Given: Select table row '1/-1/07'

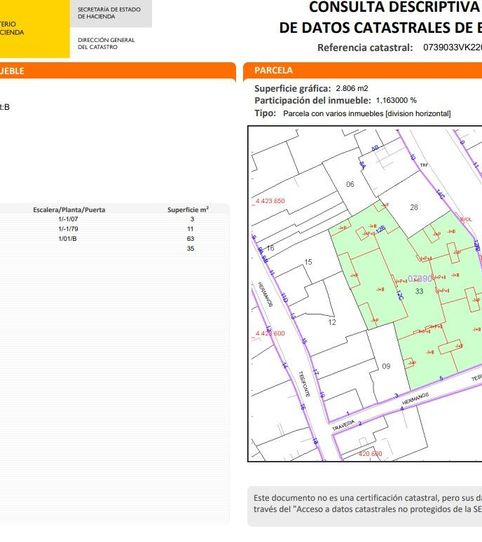Looking at the screenshot, I should (x=114, y=219).
